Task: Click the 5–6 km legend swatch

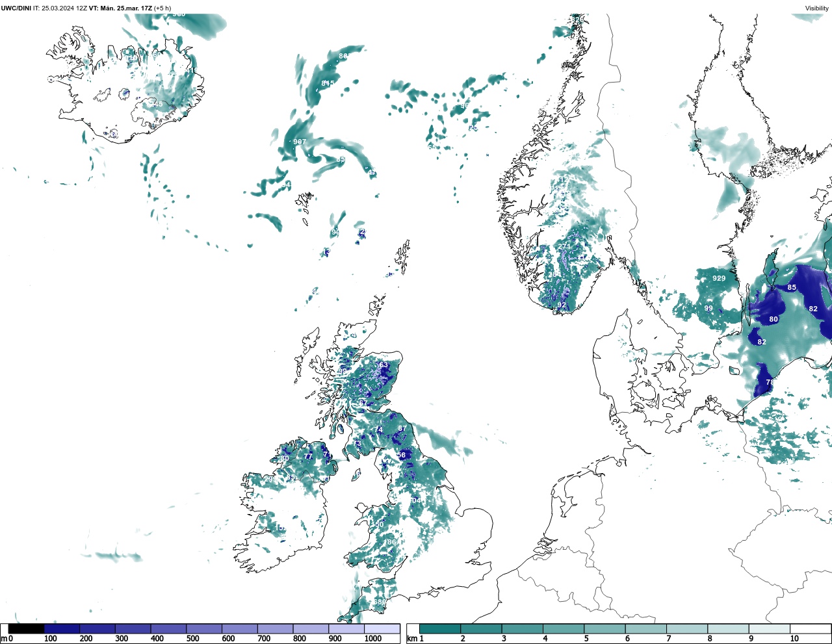Action: (604, 628)
